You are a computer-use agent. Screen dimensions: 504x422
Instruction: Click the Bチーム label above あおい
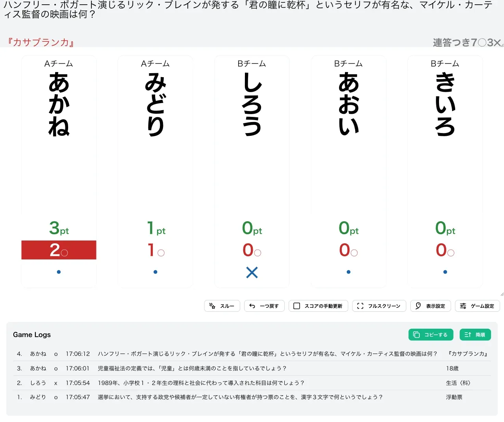348,64
